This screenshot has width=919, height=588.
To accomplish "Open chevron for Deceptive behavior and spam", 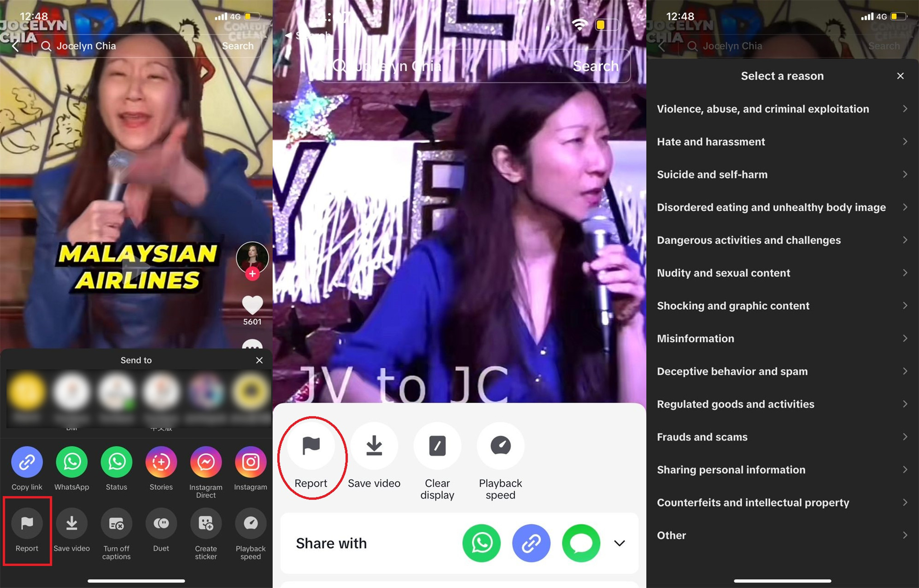I will tap(905, 371).
